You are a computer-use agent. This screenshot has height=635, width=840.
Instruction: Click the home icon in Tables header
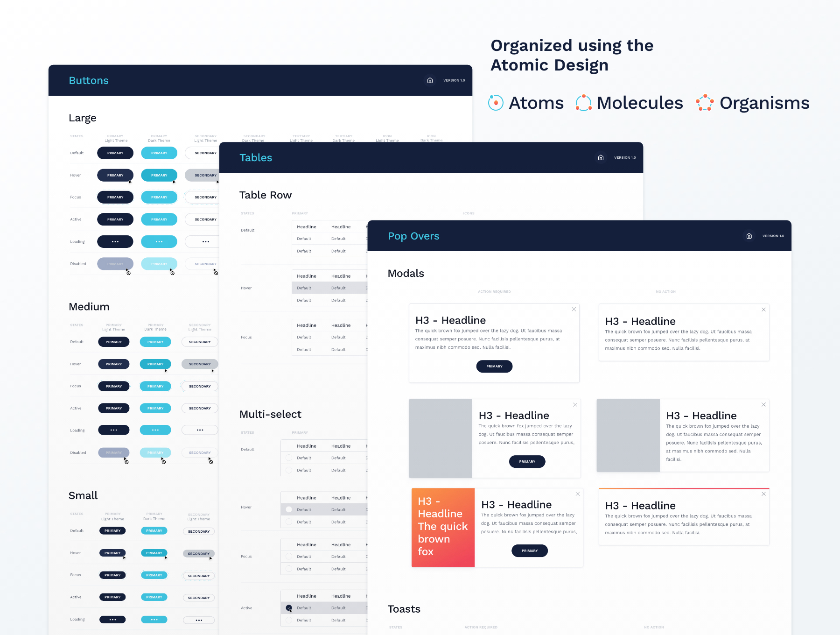click(x=601, y=158)
